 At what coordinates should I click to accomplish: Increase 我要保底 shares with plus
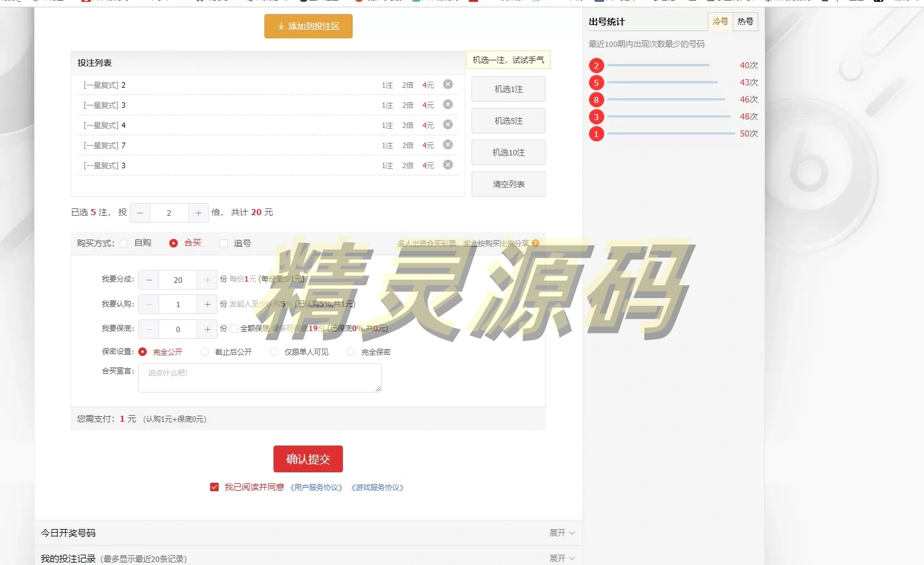click(207, 329)
